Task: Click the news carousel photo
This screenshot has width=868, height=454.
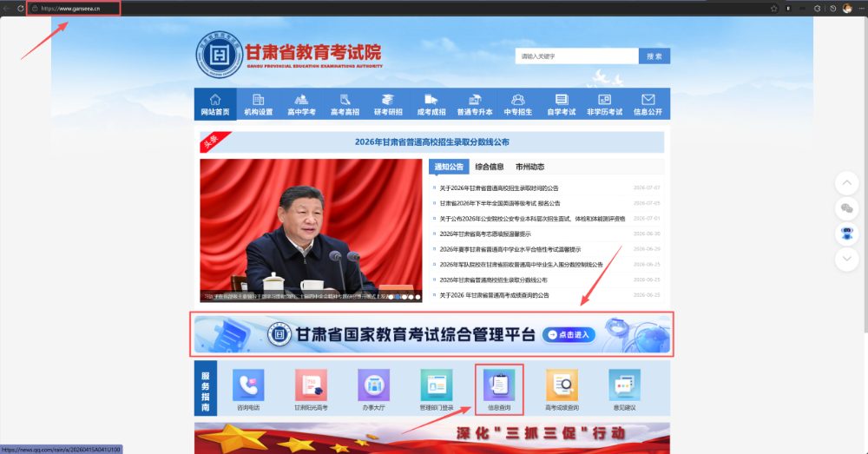Action: [311, 230]
